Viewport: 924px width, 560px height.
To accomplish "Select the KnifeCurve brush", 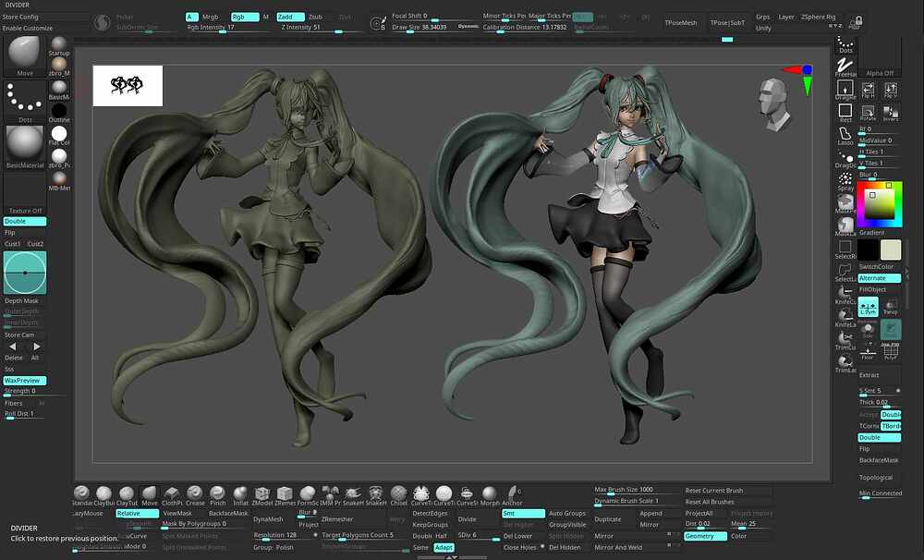I will pos(845,294).
